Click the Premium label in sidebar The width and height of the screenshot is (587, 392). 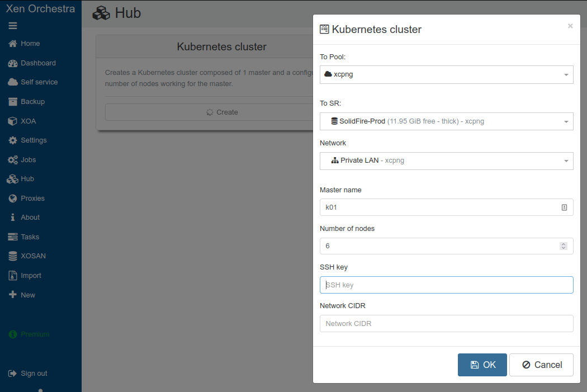[35, 334]
